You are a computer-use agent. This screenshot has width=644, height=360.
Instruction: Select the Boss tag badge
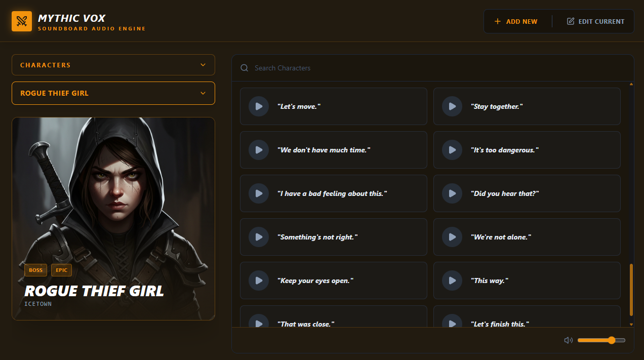[35, 270]
